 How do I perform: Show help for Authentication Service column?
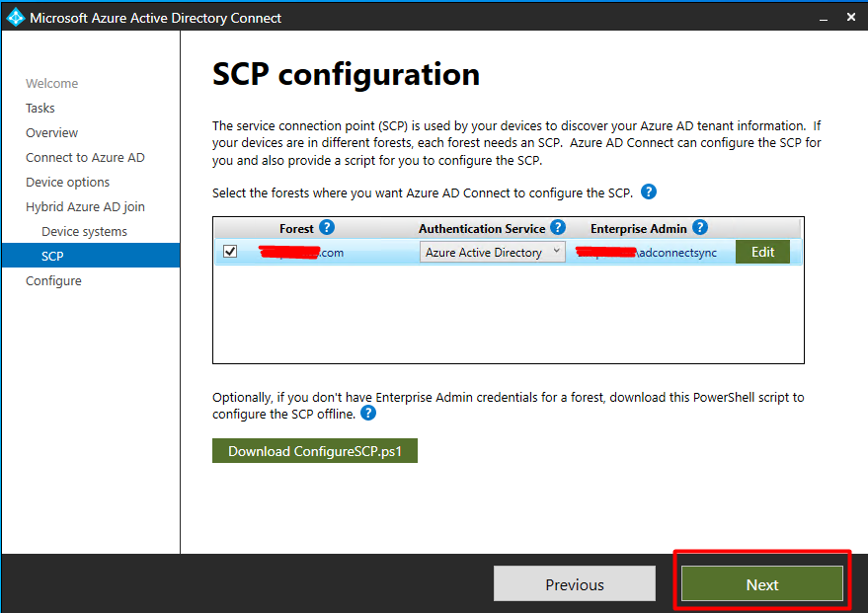(558, 227)
